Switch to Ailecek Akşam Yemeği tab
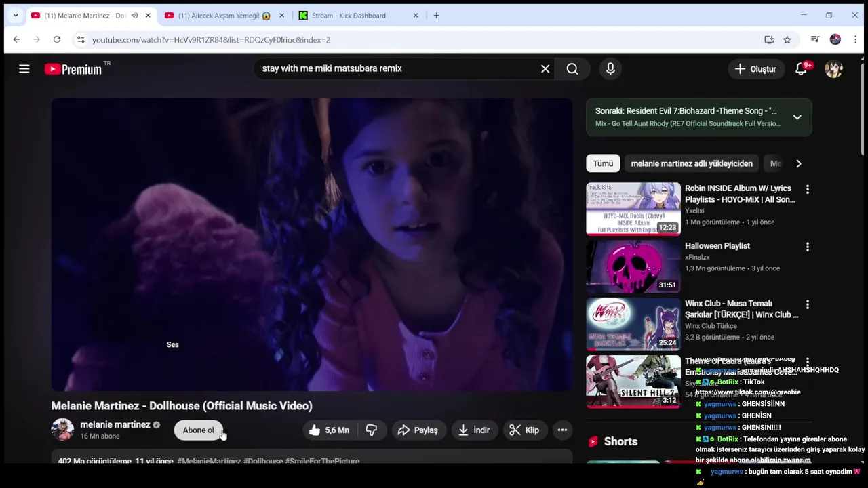 coord(224,15)
